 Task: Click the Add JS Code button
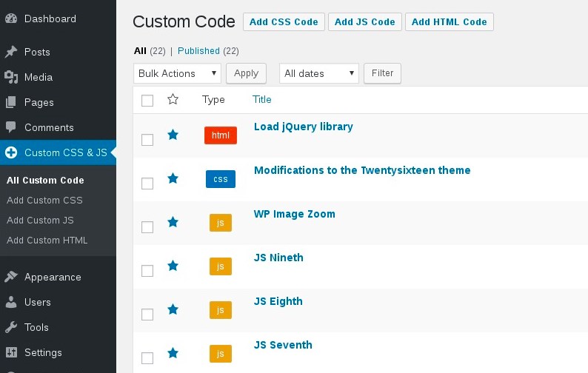365,21
